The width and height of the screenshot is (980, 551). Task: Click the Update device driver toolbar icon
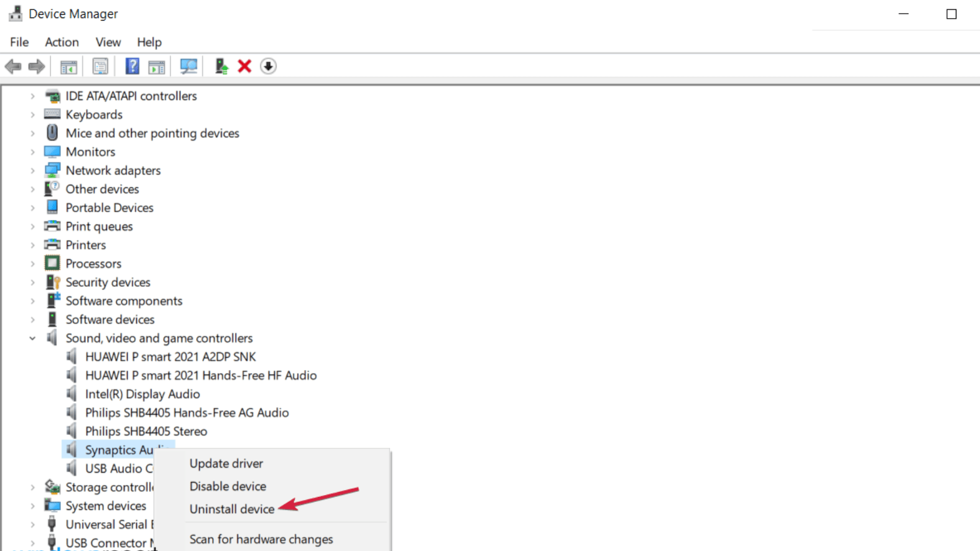(221, 67)
